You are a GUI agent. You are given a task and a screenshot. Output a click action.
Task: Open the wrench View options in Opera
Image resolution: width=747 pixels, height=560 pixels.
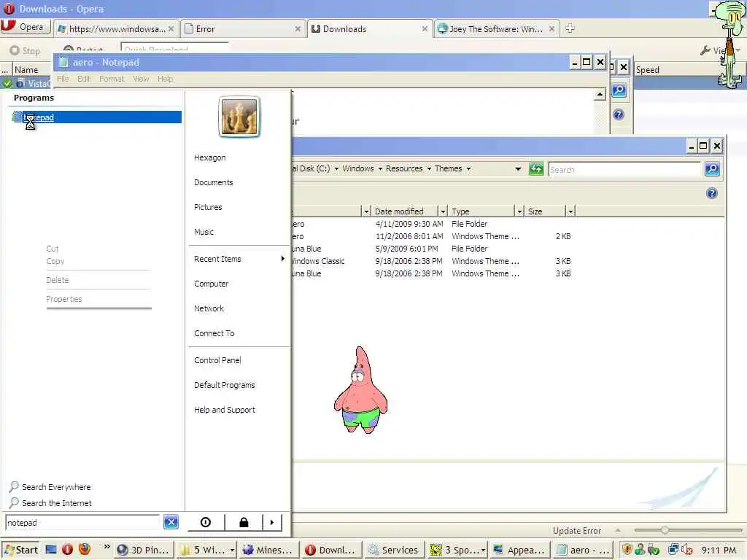[x=719, y=50]
